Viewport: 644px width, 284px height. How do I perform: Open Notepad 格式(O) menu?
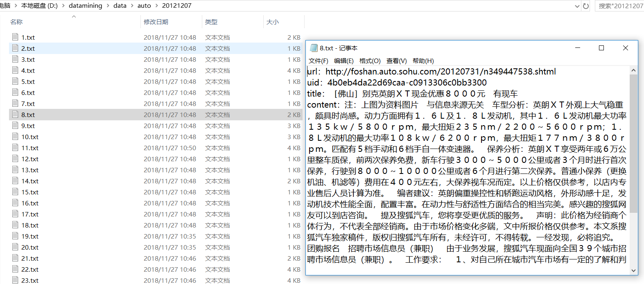coord(370,61)
